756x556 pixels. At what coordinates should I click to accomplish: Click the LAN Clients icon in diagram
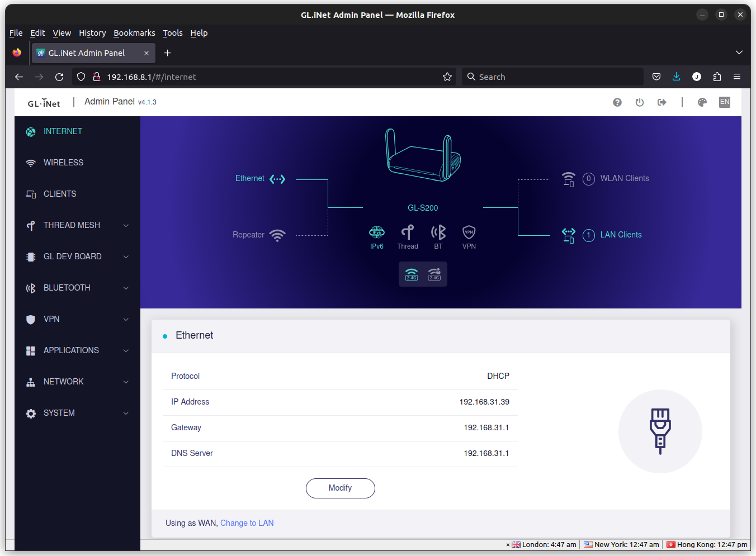pyautogui.click(x=569, y=235)
